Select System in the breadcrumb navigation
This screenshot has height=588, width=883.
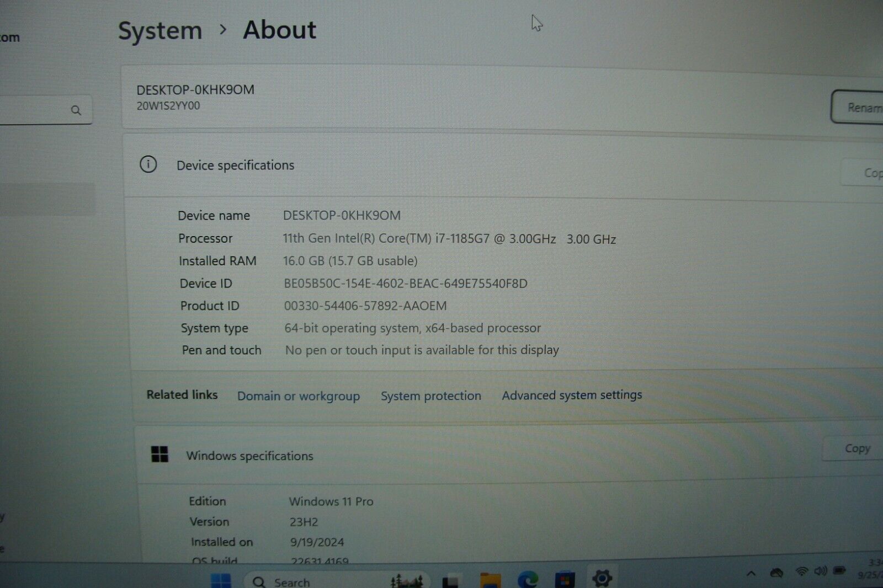coord(159,30)
